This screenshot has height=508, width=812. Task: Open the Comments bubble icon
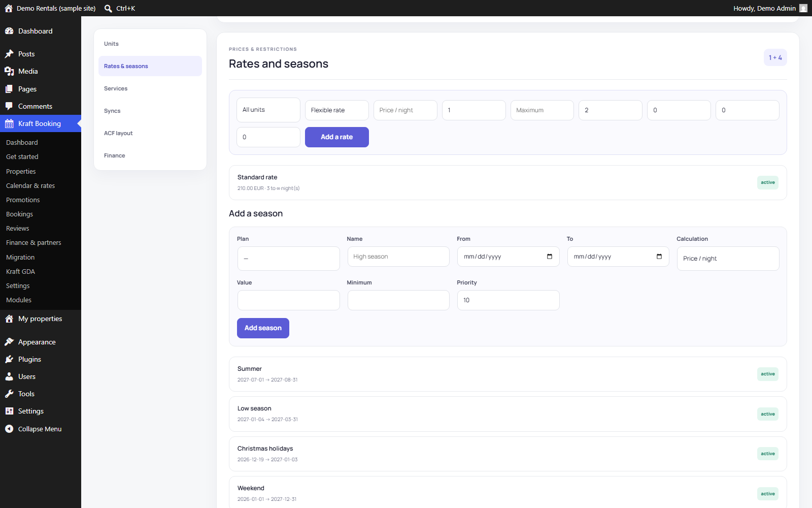9,106
